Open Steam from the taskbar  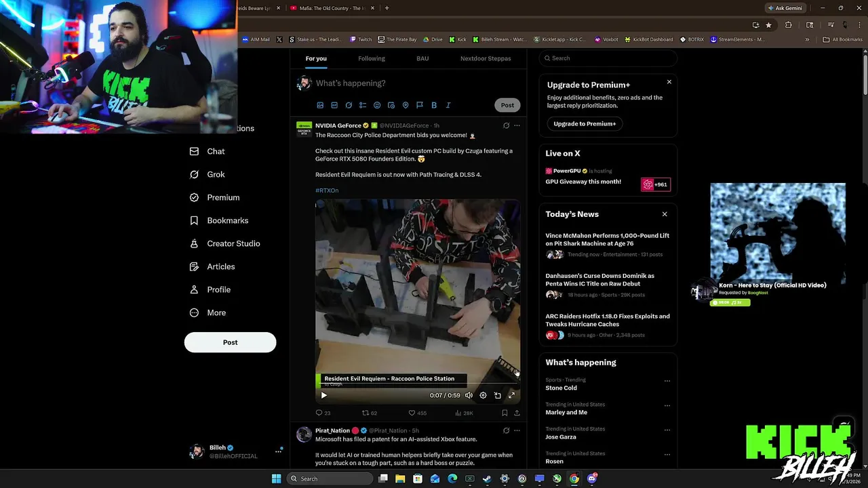point(487,479)
